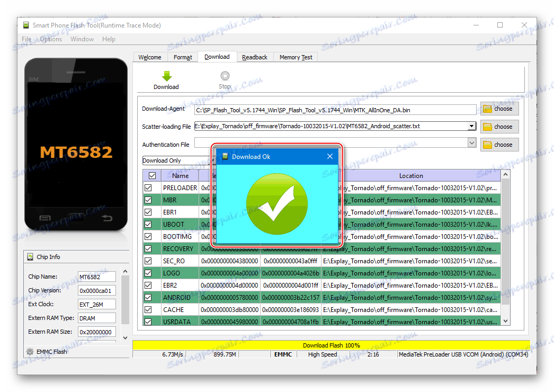Screen dimensions: 554x392
Task: Choose a Download-Agent file
Action: coord(499,109)
